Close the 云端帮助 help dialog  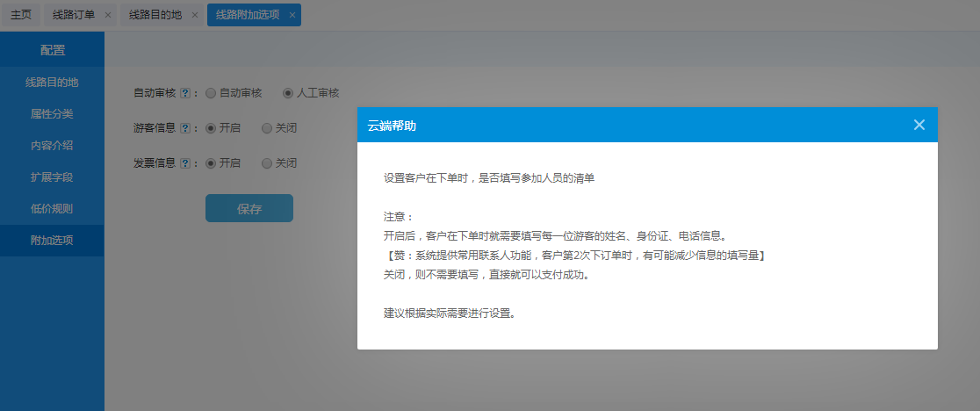(x=919, y=125)
